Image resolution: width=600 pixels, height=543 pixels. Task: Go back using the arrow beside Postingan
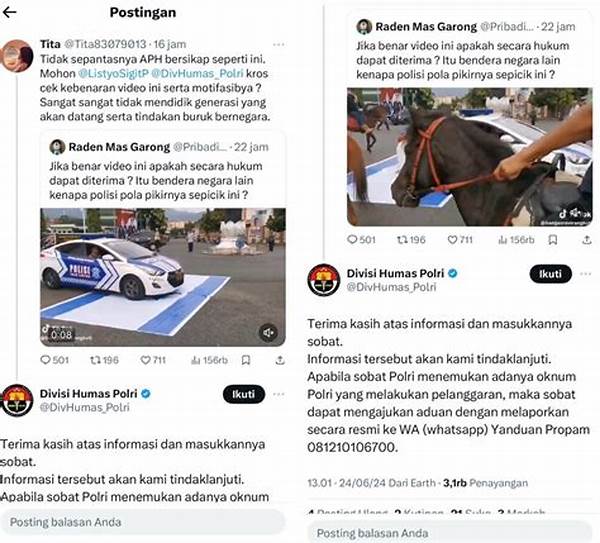[x=10, y=12]
